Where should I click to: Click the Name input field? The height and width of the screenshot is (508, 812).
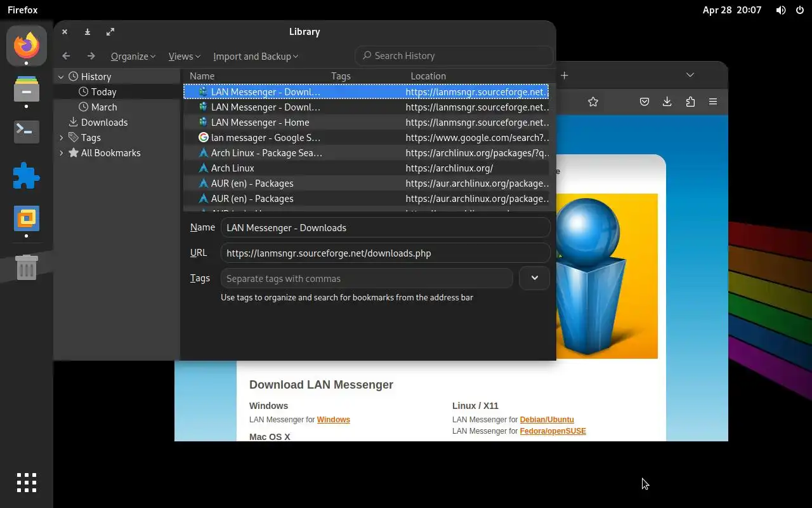385,227
